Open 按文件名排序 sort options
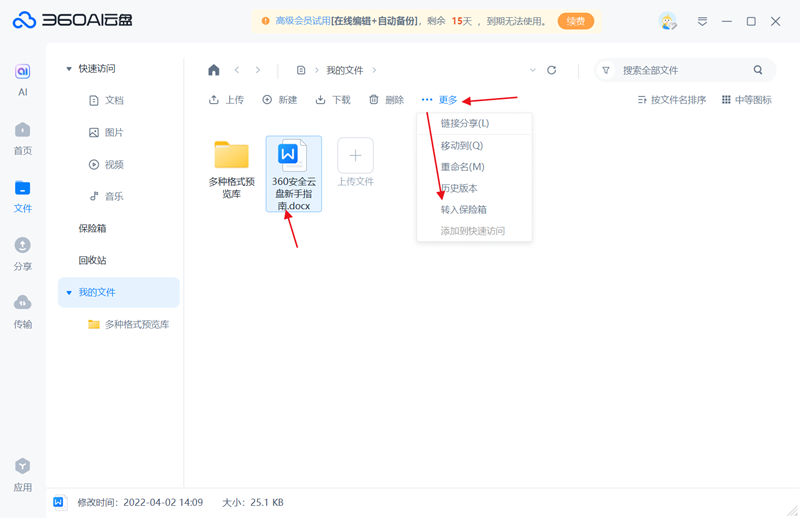Viewport: 800px width, 518px height. click(x=671, y=100)
